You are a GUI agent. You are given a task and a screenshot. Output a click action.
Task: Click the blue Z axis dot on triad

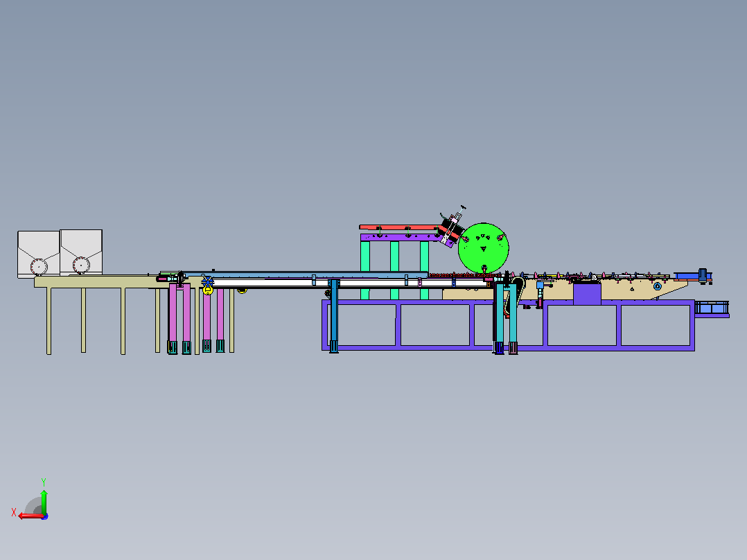(45, 516)
